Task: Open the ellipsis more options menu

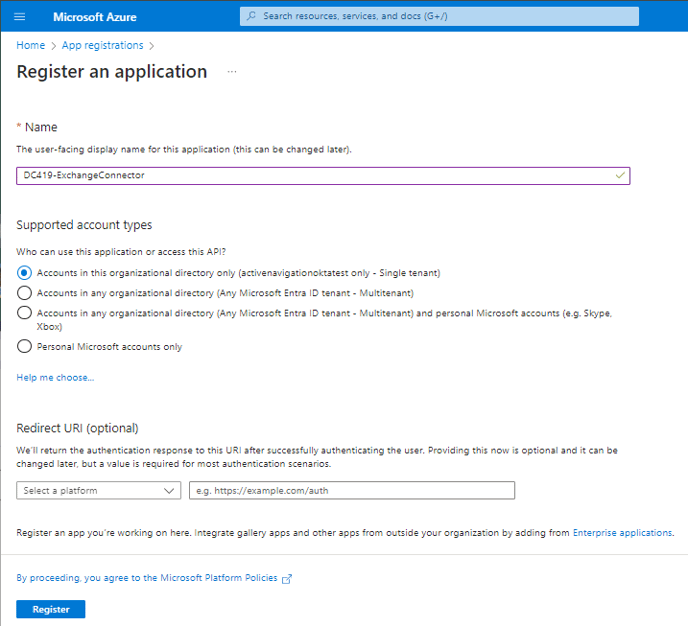Action: pyautogui.click(x=232, y=72)
